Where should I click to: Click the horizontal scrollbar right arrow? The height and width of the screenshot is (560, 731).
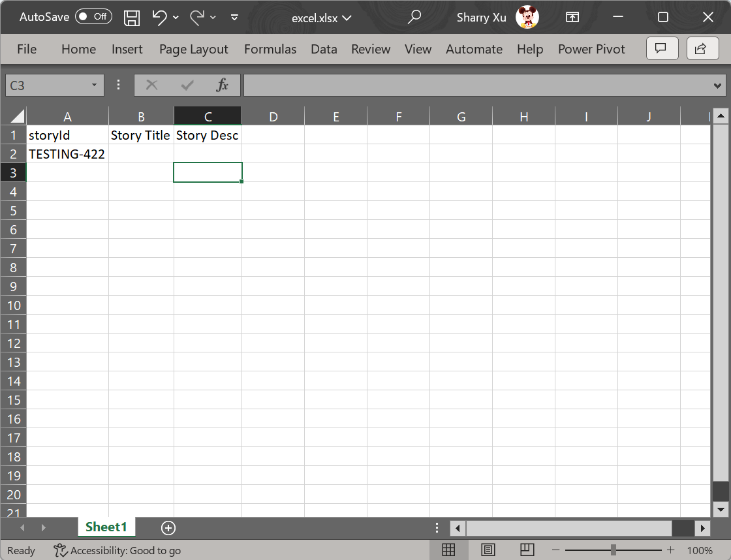coord(702,528)
